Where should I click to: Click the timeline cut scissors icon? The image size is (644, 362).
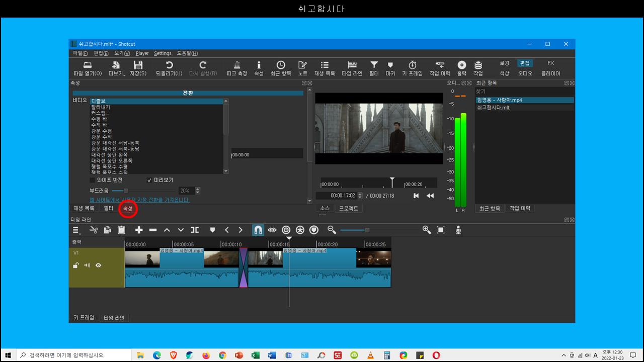pos(93,230)
